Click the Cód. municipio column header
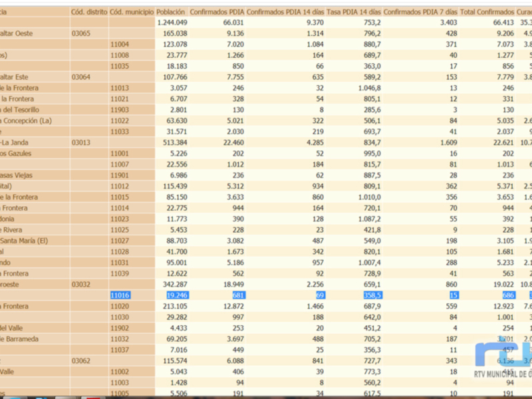The height and width of the screenshot is (399, 532). pyautogui.click(x=130, y=10)
